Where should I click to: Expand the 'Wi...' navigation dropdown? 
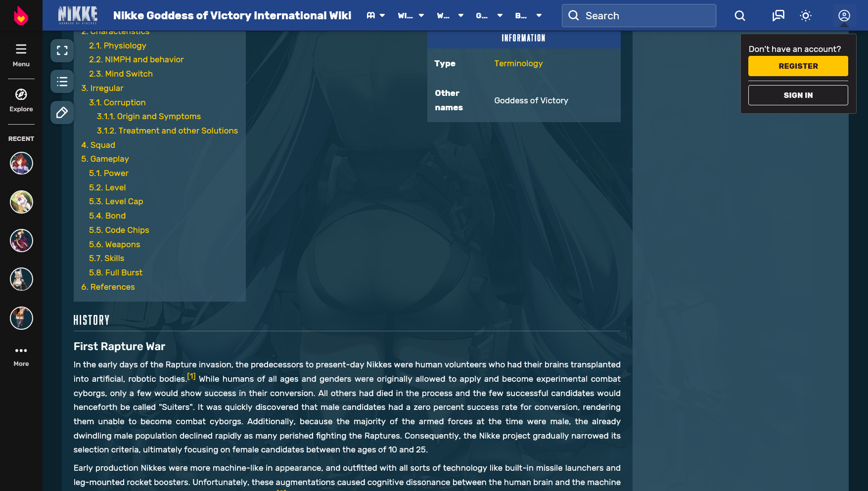click(x=411, y=16)
